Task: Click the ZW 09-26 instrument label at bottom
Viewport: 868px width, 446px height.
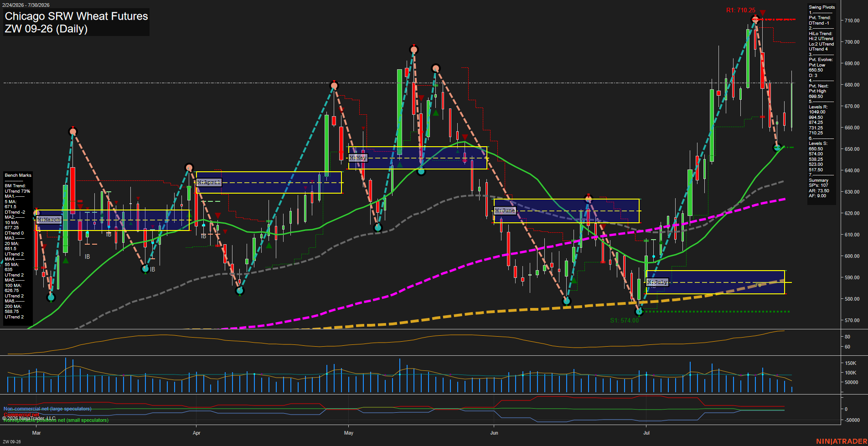Action: [x=12, y=441]
